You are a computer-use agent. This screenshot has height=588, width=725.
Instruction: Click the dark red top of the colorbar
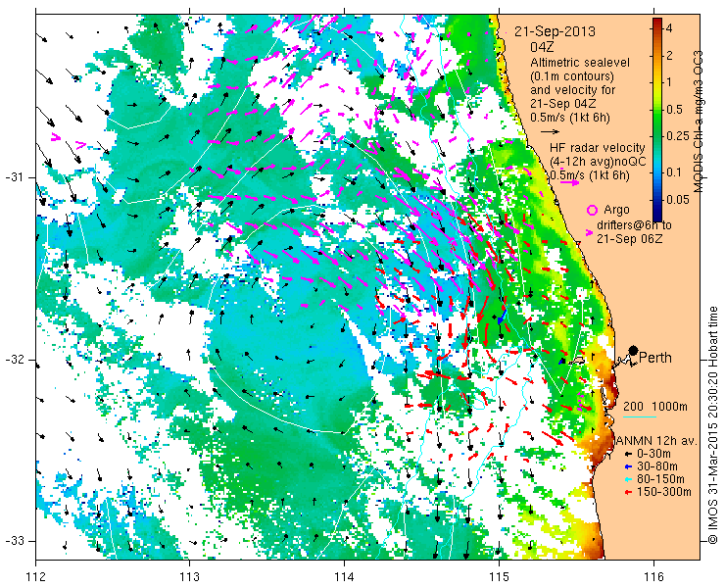[x=657, y=23]
